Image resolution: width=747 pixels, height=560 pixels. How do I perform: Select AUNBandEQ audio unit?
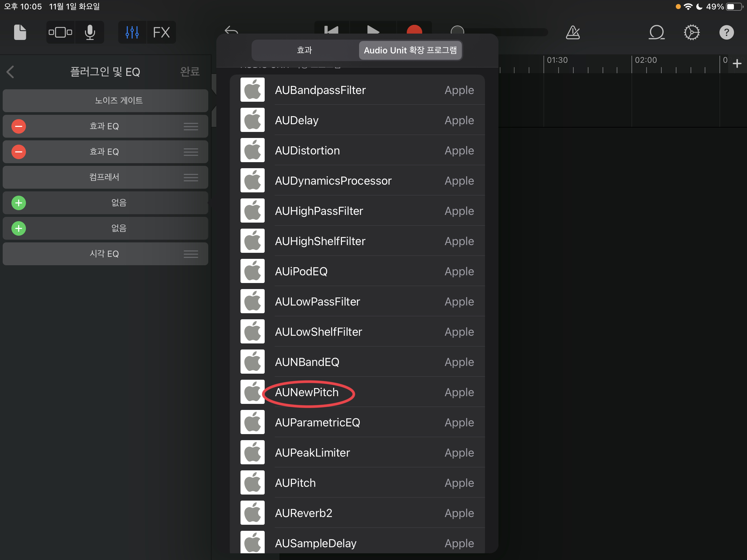[x=357, y=362]
